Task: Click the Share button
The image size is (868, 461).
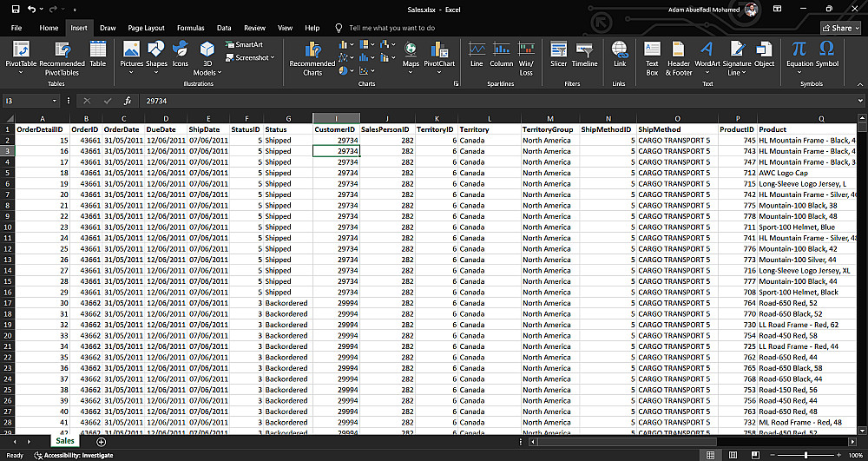Action: tap(837, 28)
